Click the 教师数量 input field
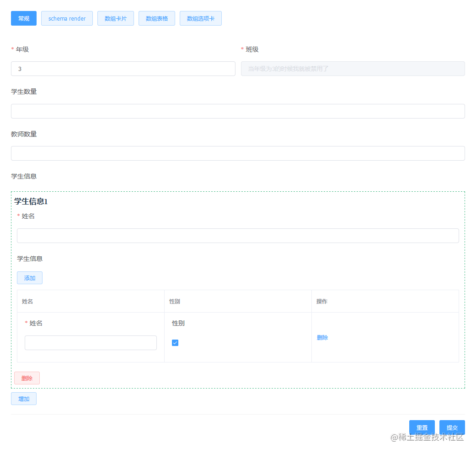The width and height of the screenshot is (476, 454). tap(237, 153)
